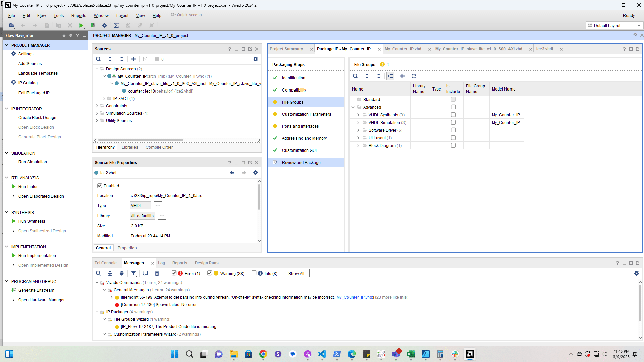Click the Add Sources plus icon in the Sources panel
644x362 pixels.
coord(133,59)
